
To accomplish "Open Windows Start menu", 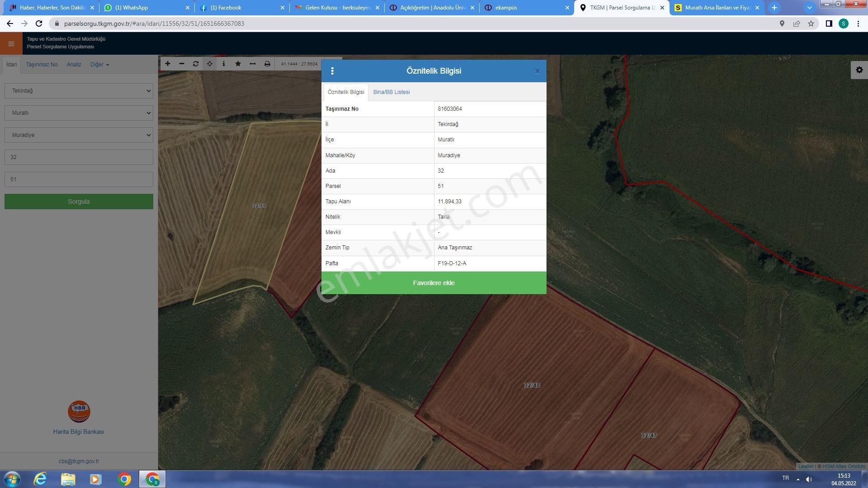I will pyautogui.click(x=12, y=479).
